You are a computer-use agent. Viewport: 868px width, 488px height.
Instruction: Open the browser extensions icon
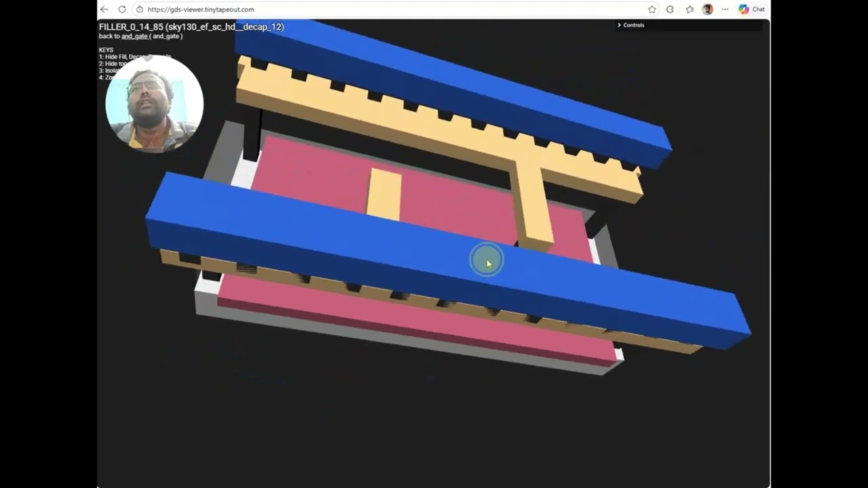(x=670, y=9)
